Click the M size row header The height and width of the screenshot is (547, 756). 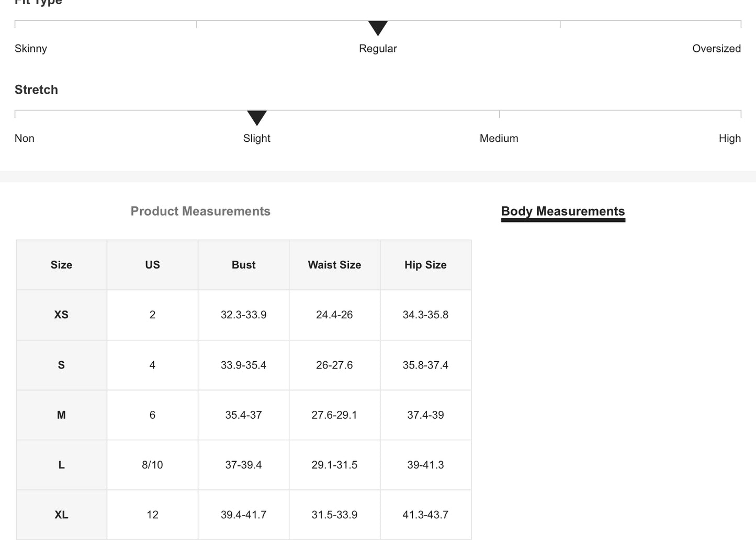tap(61, 415)
